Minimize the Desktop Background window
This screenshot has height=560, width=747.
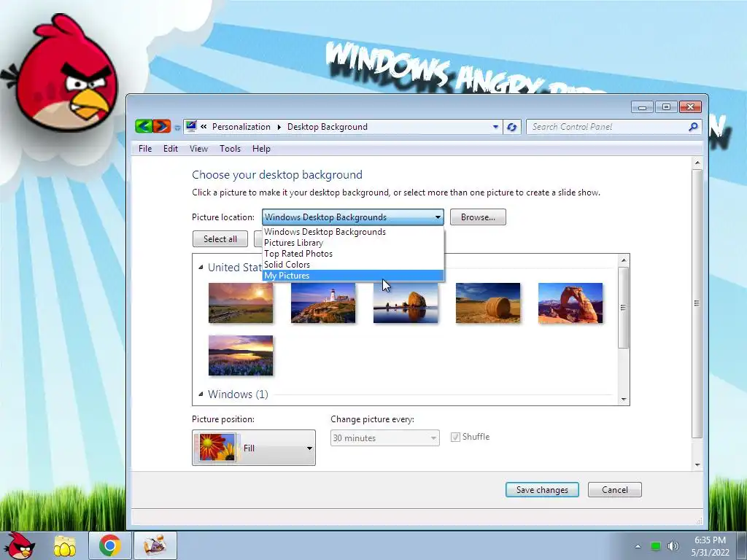pos(642,107)
